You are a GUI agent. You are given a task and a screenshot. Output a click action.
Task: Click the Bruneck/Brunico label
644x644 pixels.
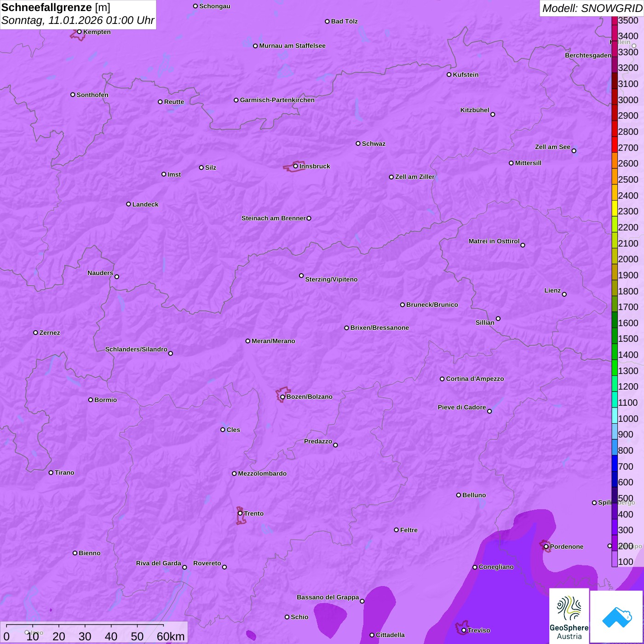point(432,305)
